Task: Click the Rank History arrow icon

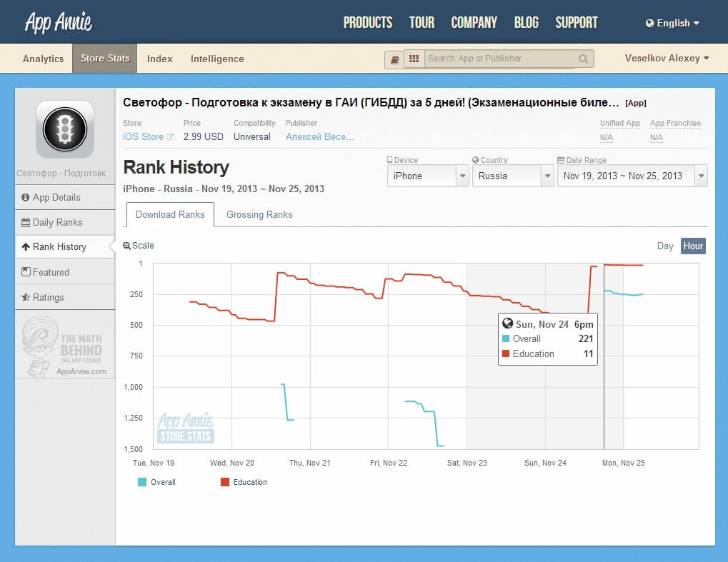Action: 26,247
